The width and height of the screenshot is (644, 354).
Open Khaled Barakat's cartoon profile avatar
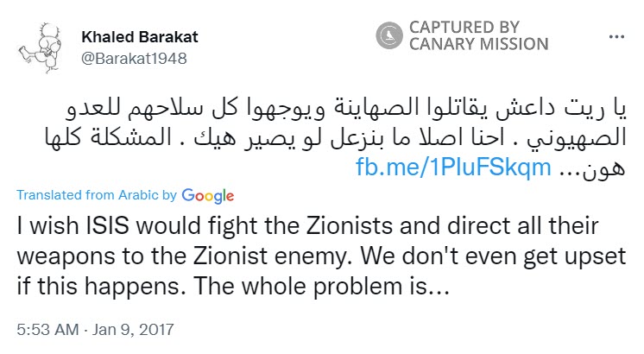41,48
